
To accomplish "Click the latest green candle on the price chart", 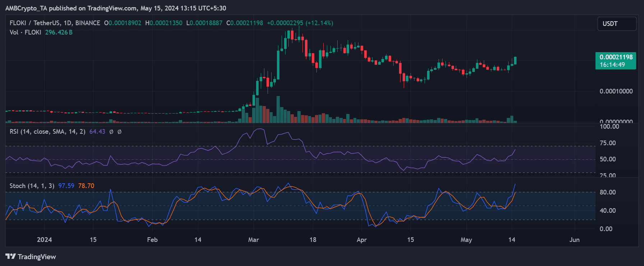I will 515,60.
